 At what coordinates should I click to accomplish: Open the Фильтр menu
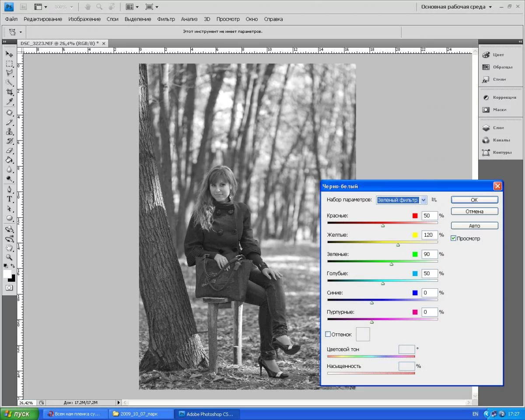166,19
